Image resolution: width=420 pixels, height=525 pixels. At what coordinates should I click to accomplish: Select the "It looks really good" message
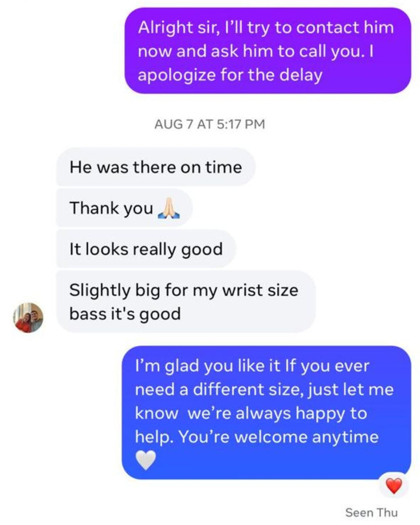tap(146, 249)
